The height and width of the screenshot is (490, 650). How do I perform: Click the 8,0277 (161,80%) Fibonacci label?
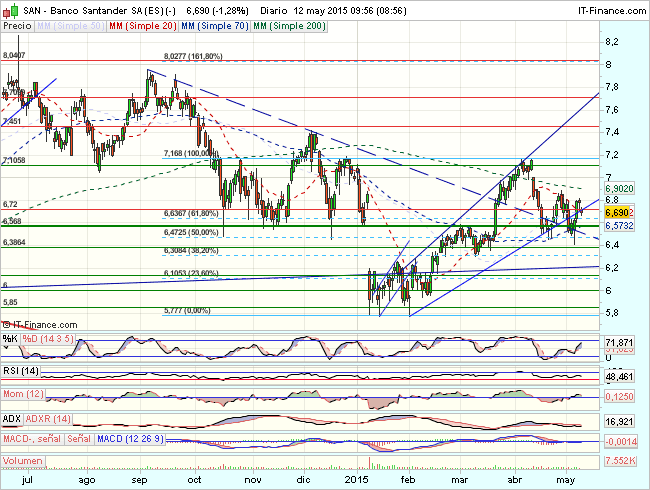193,56
